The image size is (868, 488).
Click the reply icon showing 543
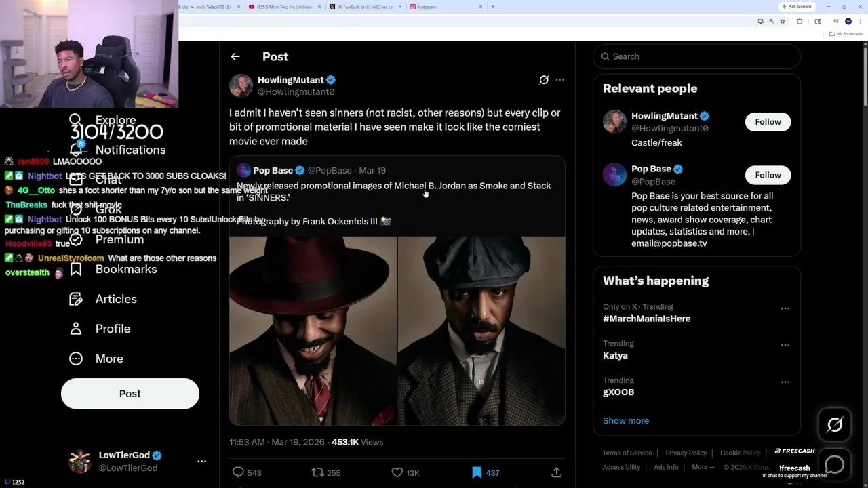click(238, 472)
